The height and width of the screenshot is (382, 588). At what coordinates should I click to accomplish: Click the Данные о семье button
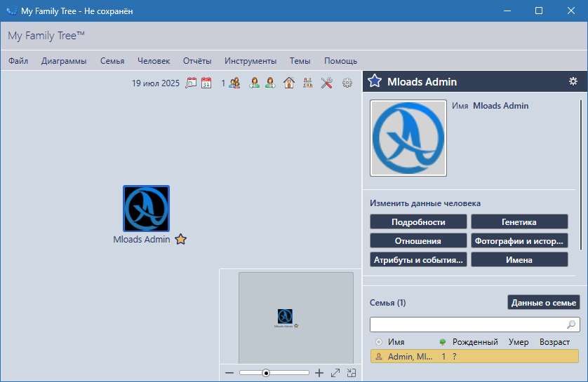click(x=544, y=302)
